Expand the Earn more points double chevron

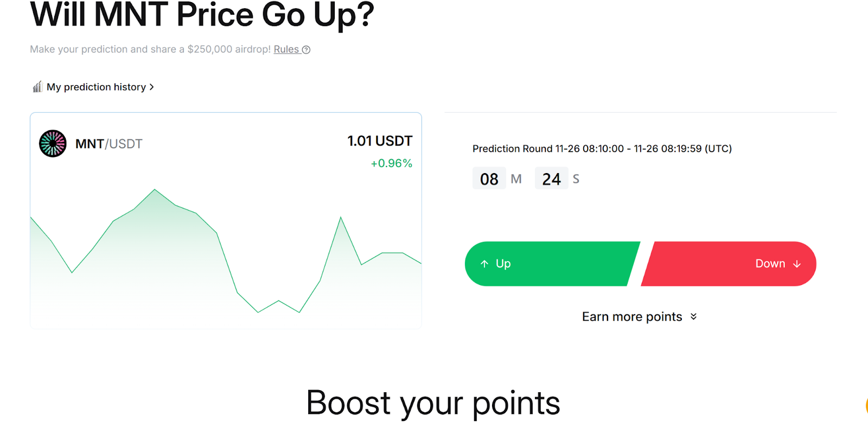point(693,316)
